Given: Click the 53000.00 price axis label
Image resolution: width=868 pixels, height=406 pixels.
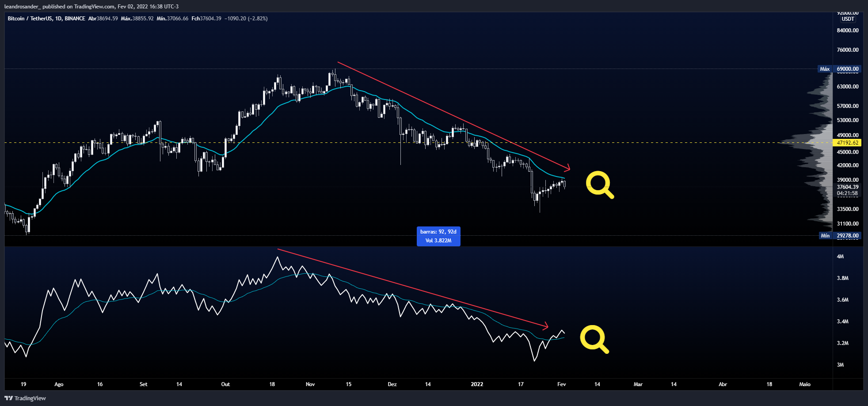Looking at the screenshot, I should [847, 120].
